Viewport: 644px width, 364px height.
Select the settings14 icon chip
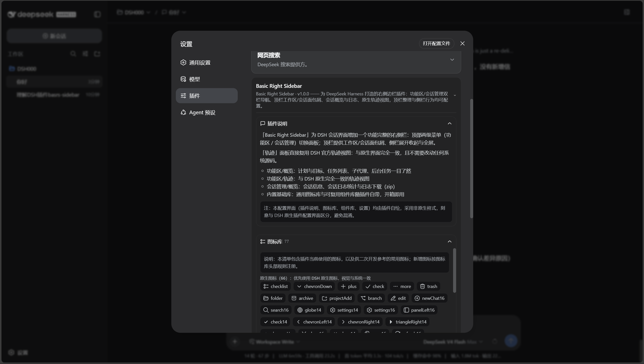pos(344,310)
